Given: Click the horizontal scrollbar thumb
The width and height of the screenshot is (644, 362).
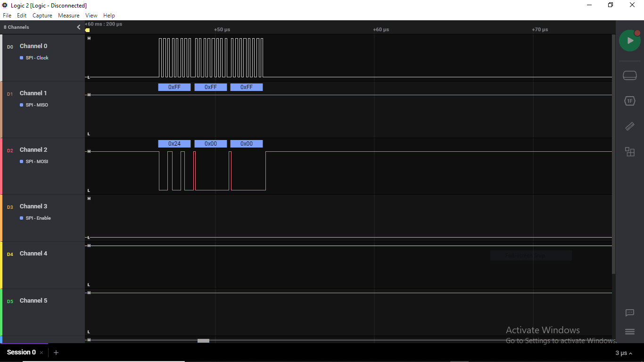Looking at the screenshot, I should pyautogui.click(x=203, y=341).
